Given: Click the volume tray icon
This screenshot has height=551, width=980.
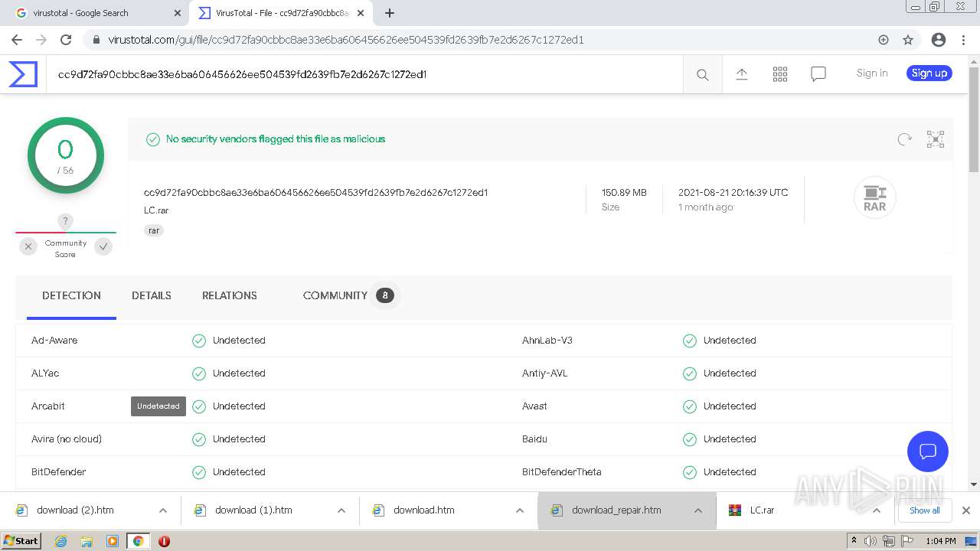Looking at the screenshot, I should [x=871, y=541].
